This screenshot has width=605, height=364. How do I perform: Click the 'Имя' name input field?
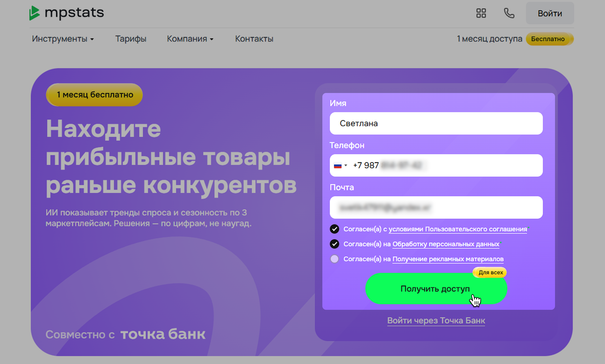click(x=436, y=123)
